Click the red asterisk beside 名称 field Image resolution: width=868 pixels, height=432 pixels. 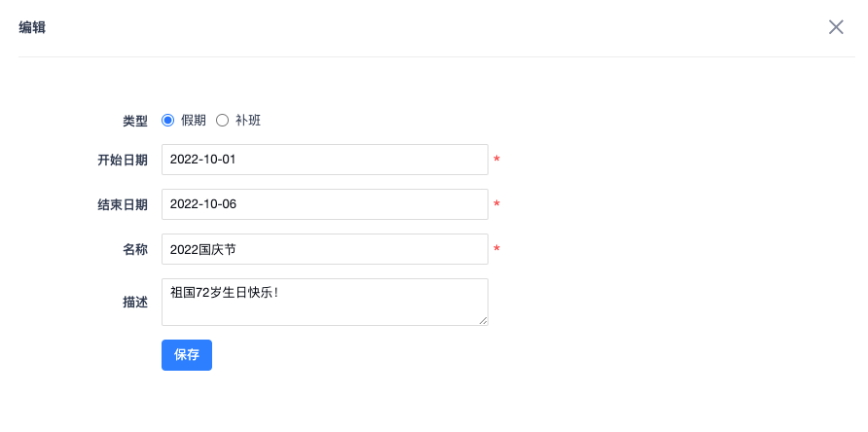(496, 249)
